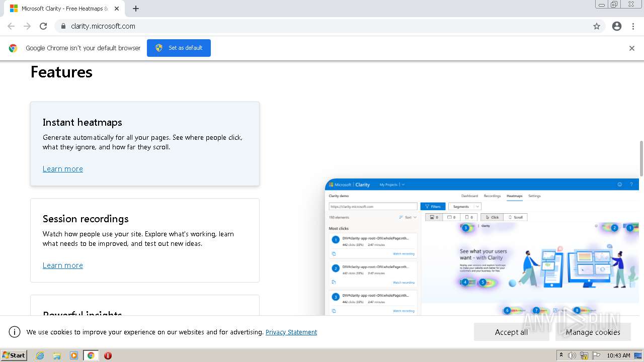This screenshot has width=644, height=362.
Task: Open Windows Explorer folder from taskbar
Action: click(57, 355)
